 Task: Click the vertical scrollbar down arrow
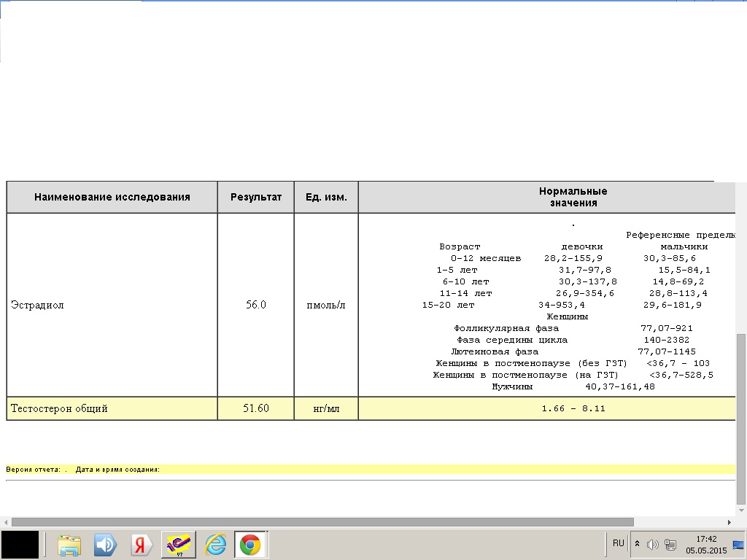click(x=741, y=509)
